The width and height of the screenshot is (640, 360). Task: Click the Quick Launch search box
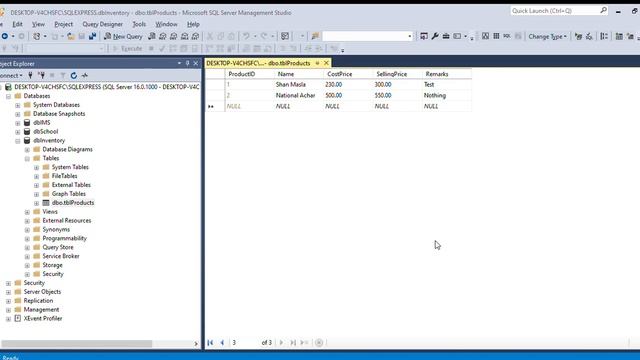click(x=559, y=11)
